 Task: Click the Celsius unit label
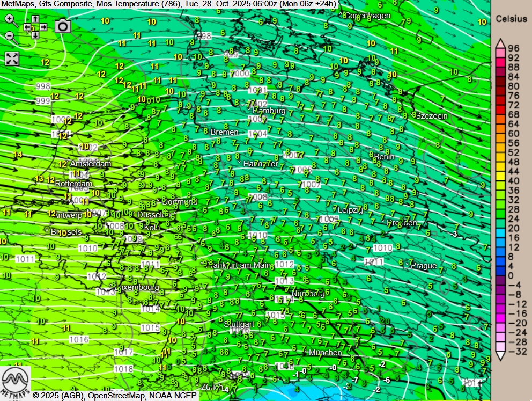click(x=511, y=18)
